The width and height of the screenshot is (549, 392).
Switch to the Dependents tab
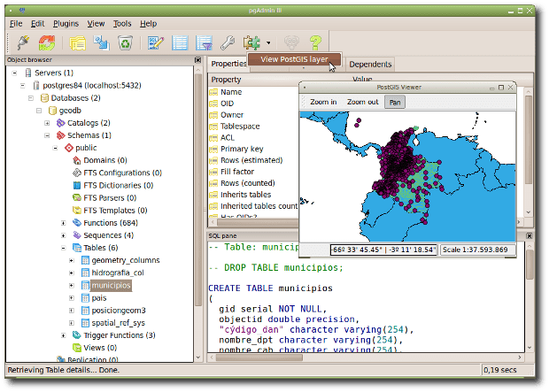(x=370, y=65)
